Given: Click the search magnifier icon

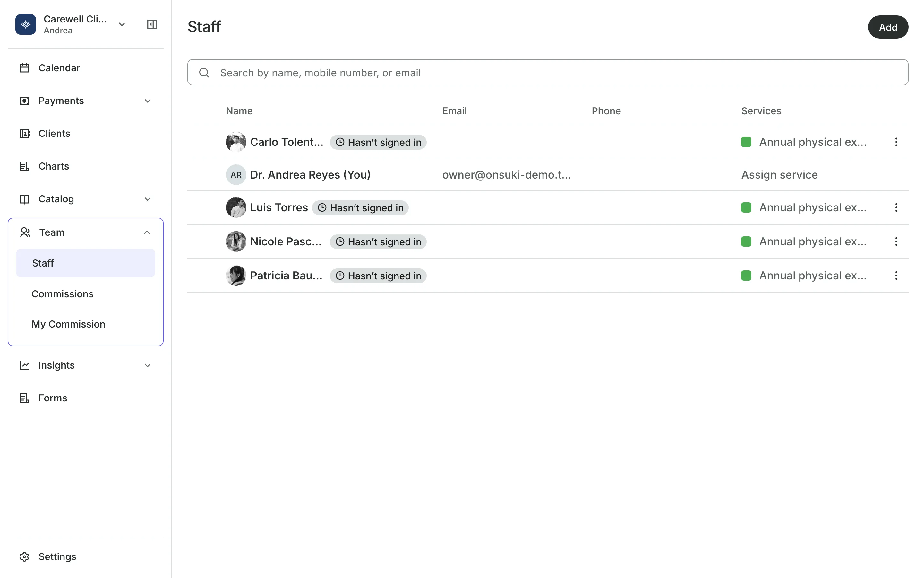Looking at the screenshot, I should click(204, 73).
